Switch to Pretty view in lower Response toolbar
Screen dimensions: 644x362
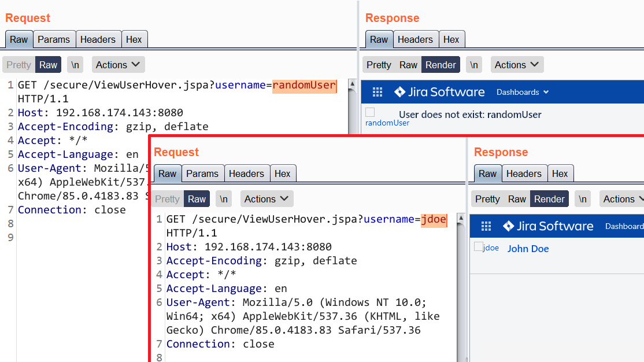pyautogui.click(x=487, y=199)
